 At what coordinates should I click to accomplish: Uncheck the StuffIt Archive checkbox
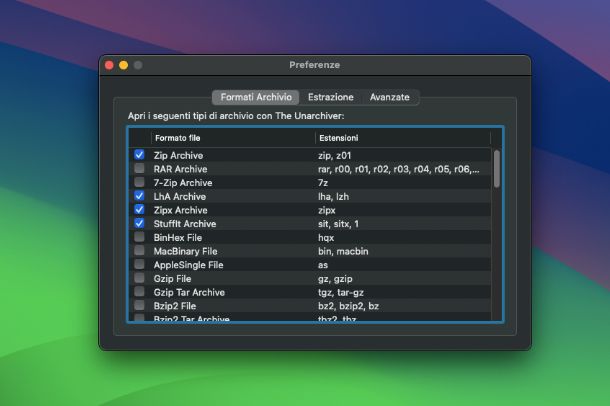tap(139, 223)
